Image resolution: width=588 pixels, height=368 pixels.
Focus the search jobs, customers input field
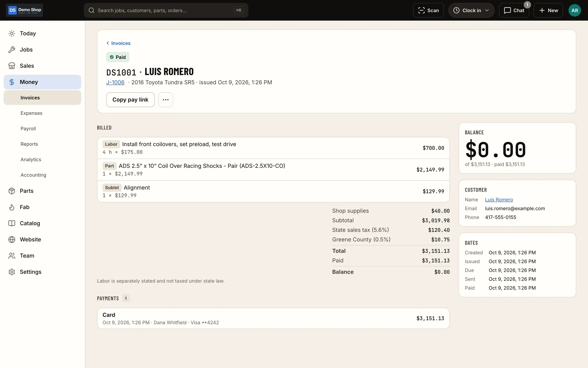click(x=166, y=10)
